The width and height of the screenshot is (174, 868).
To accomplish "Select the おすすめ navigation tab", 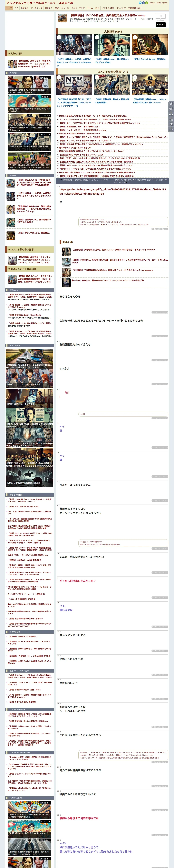I will coord(24,8).
